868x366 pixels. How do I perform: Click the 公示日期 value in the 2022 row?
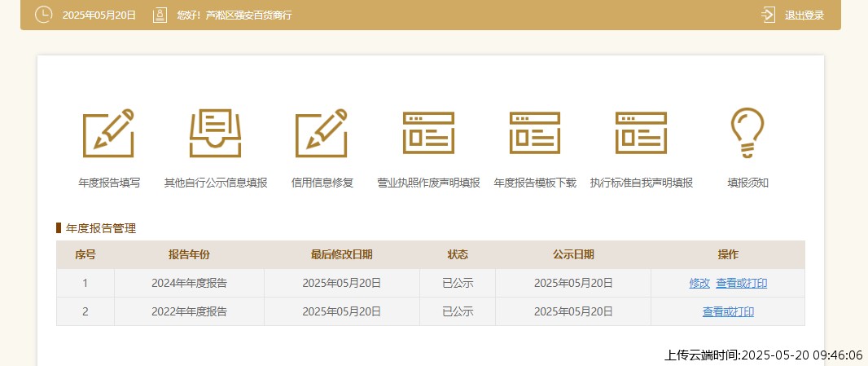point(573,311)
